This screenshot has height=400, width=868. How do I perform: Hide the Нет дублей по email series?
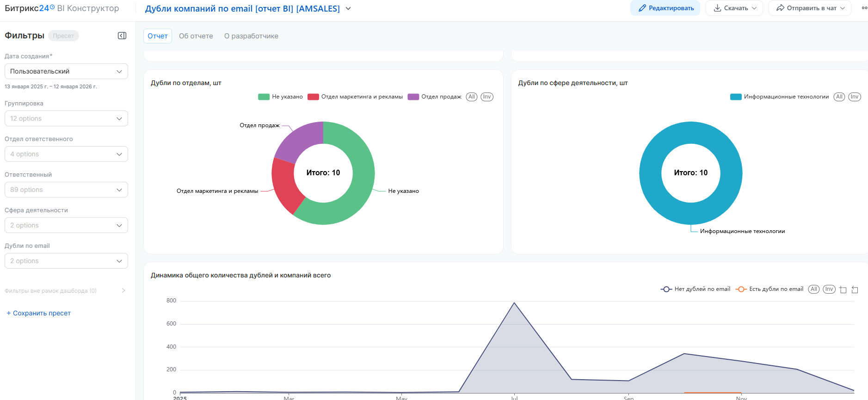coord(696,289)
